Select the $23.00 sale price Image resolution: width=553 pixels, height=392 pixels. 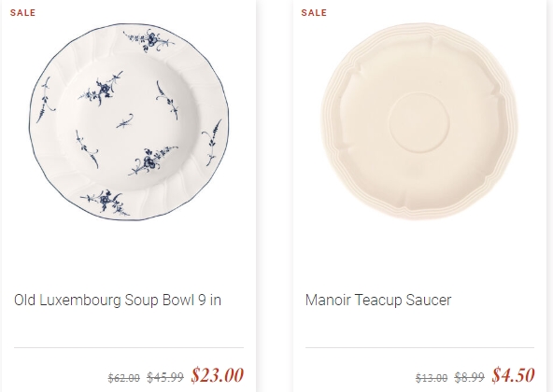(x=218, y=374)
